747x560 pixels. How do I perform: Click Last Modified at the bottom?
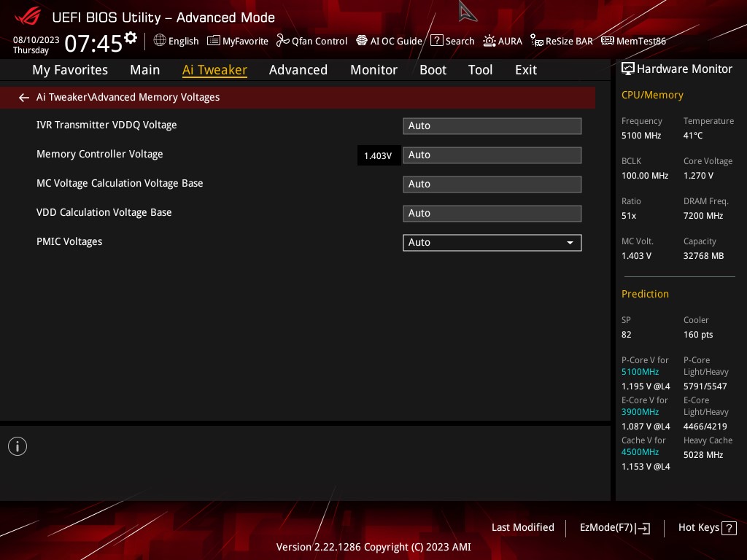point(522,527)
